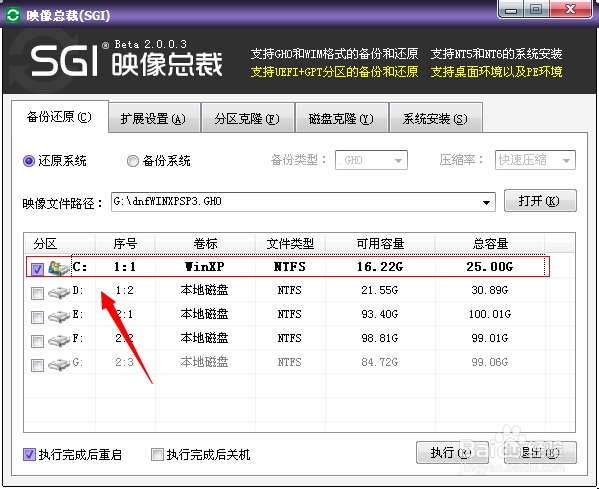This screenshot has width=599, height=489.
Task: Click NTFS file type in the F: row
Action: 290,338
